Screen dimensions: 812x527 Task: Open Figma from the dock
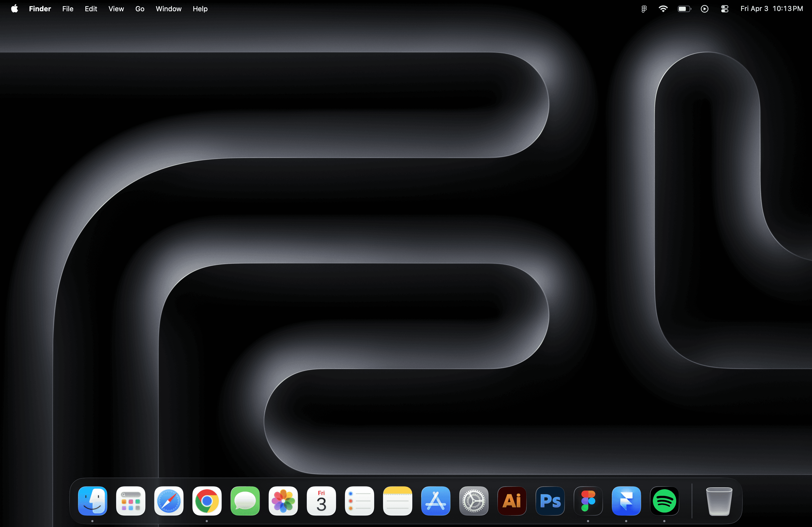tap(588, 501)
